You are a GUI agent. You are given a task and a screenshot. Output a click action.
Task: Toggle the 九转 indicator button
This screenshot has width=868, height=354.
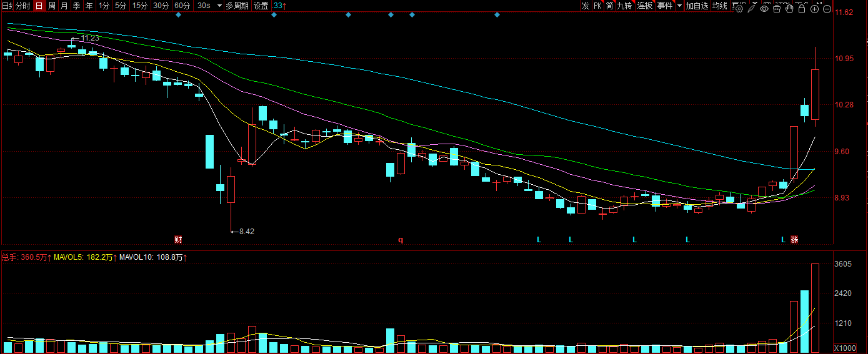click(625, 6)
